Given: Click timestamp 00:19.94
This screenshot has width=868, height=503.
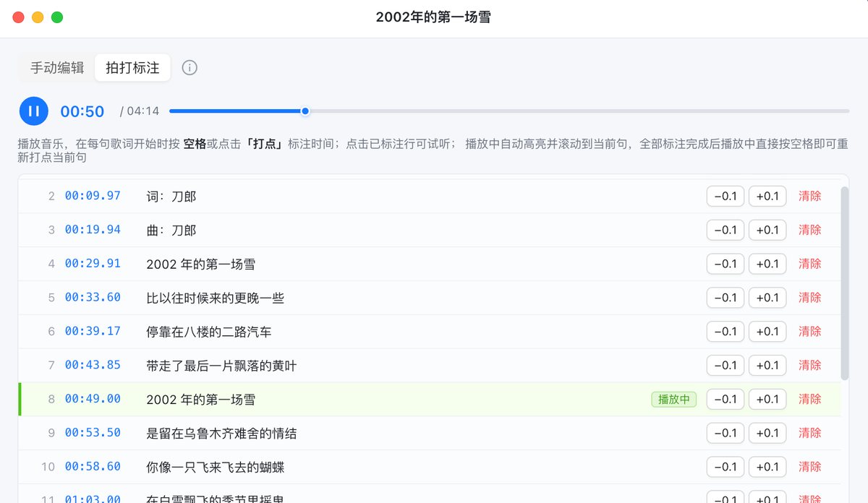Looking at the screenshot, I should 93,230.
